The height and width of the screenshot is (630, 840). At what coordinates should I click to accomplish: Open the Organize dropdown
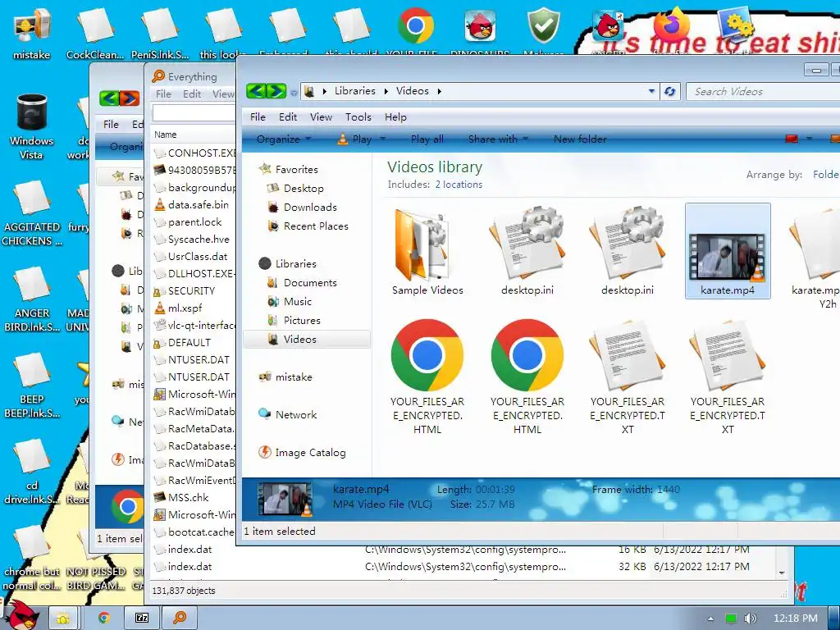pos(283,139)
